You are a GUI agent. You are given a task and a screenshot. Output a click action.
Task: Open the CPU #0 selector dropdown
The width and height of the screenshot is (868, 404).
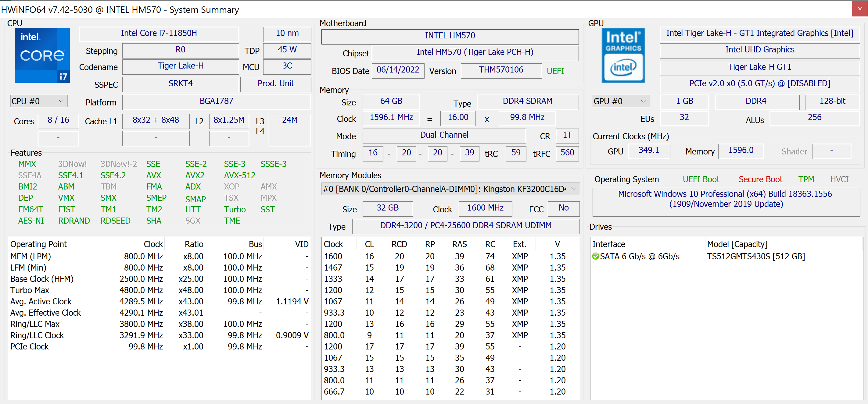(38, 101)
